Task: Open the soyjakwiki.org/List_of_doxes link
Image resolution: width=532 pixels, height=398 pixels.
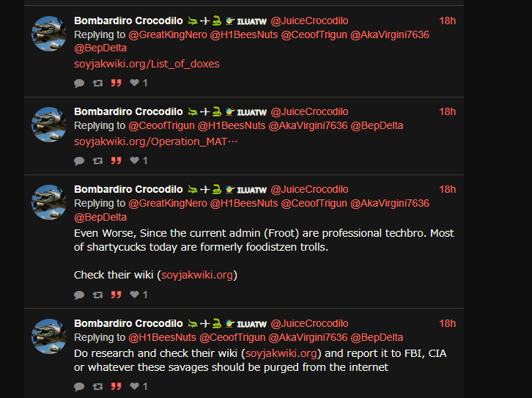Action: click(x=147, y=64)
